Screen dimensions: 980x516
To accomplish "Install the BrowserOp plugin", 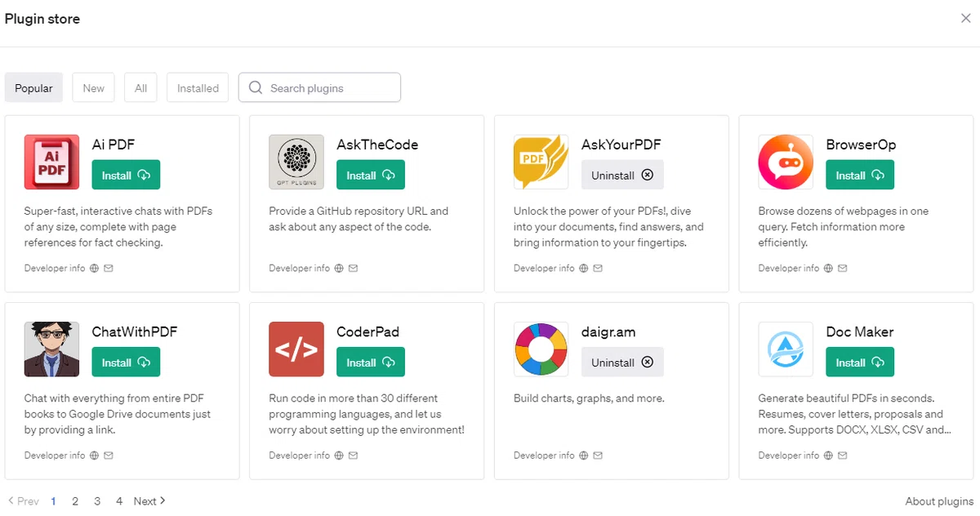I will pyautogui.click(x=860, y=175).
